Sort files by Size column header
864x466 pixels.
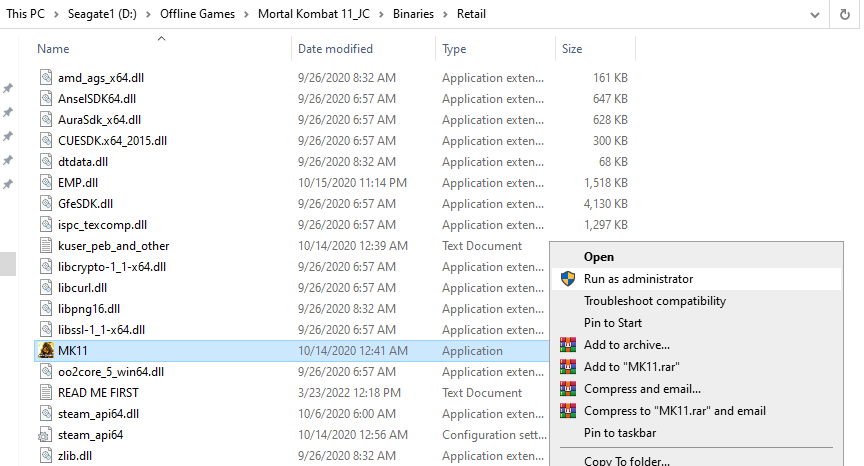coord(572,48)
